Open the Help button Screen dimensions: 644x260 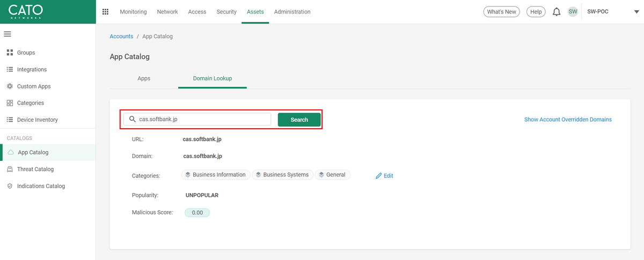point(536,12)
